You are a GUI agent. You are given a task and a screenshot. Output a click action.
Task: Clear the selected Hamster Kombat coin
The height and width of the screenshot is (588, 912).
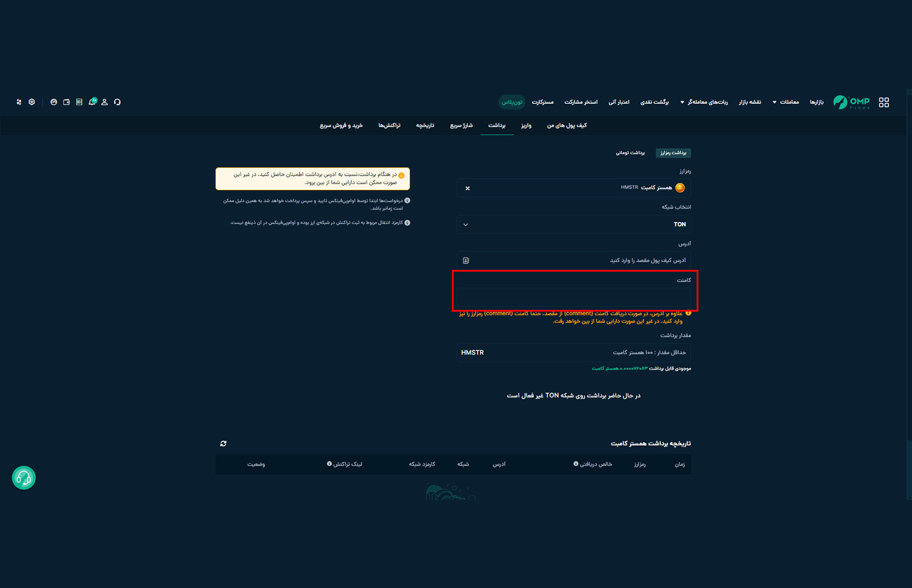(x=468, y=188)
